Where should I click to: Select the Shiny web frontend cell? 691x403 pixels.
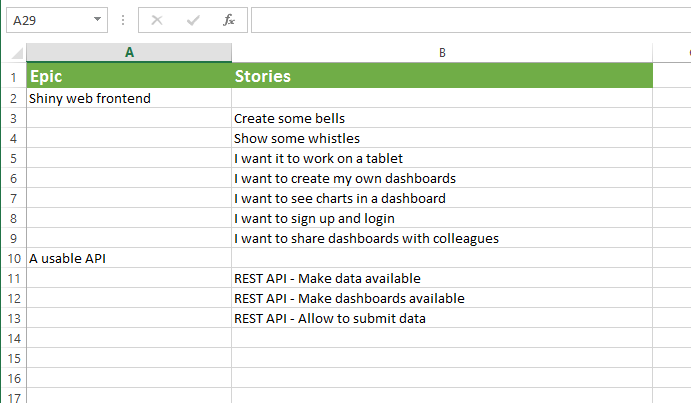point(129,98)
